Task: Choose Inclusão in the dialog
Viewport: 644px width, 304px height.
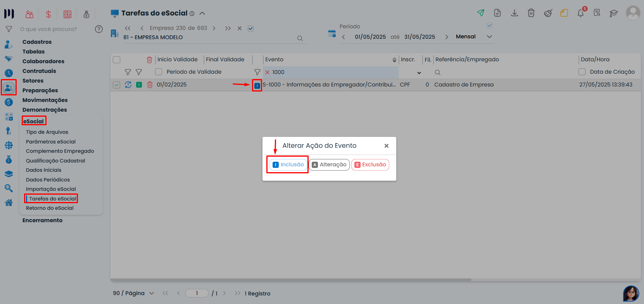Action: (288, 165)
